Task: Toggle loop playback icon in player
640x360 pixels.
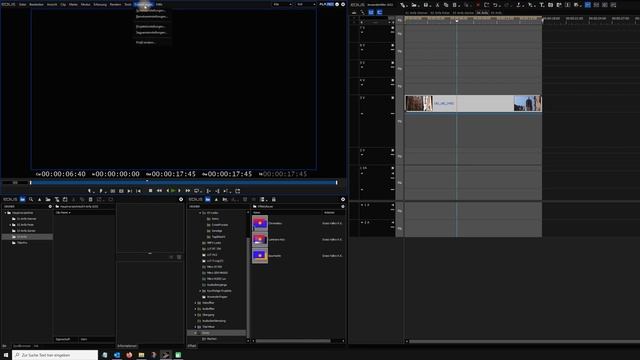Action: tap(197, 191)
